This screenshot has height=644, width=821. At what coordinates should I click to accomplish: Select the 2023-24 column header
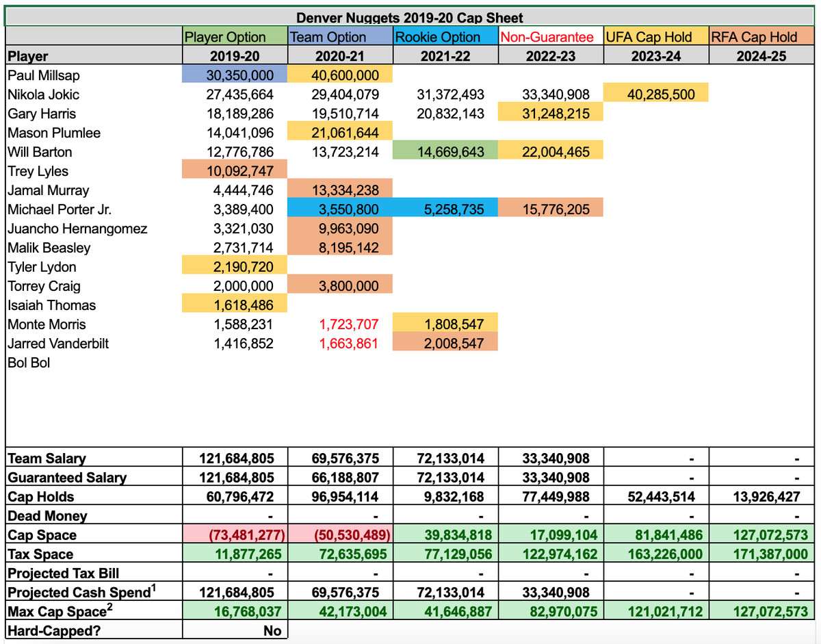656,56
